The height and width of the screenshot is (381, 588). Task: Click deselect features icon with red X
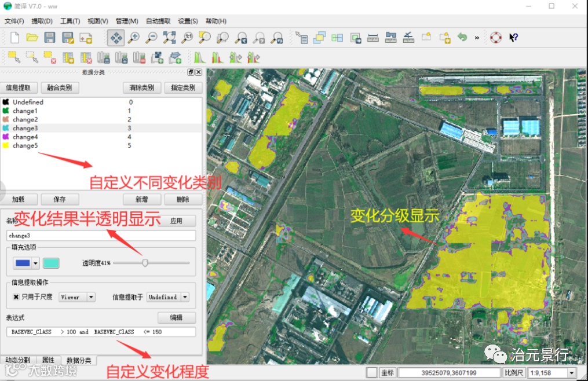50,57
